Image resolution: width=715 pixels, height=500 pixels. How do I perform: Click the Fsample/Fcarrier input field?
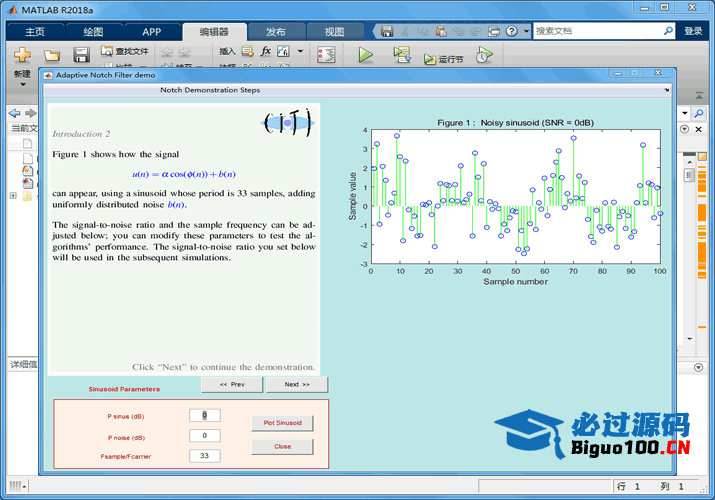click(x=205, y=456)
